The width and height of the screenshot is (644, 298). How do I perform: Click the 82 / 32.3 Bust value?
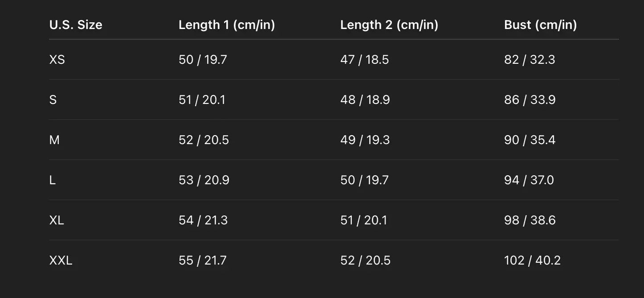529,59
